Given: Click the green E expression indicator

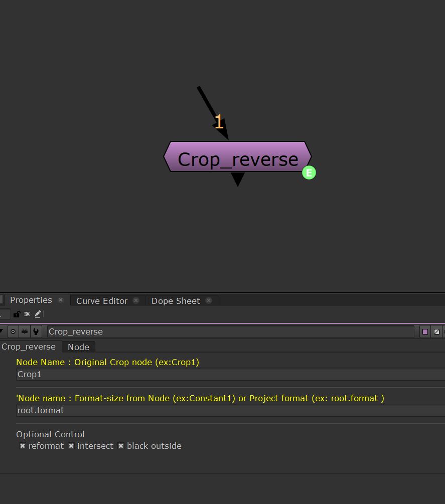Looking at the screenshot, I should [309, 173].
